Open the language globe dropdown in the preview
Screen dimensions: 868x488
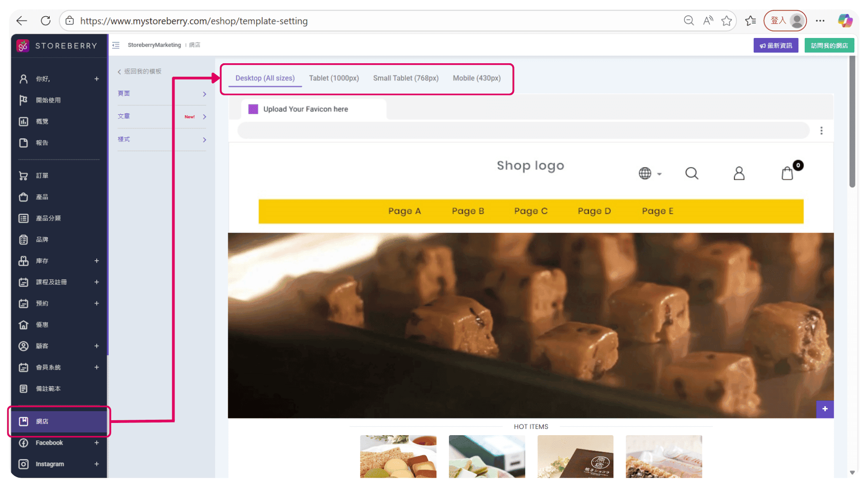click(x=650, y=173)
